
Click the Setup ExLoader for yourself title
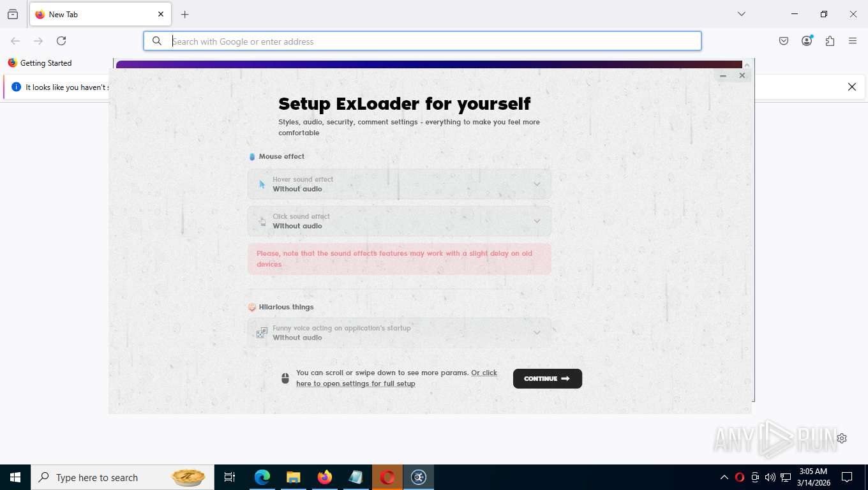point(405,103)
